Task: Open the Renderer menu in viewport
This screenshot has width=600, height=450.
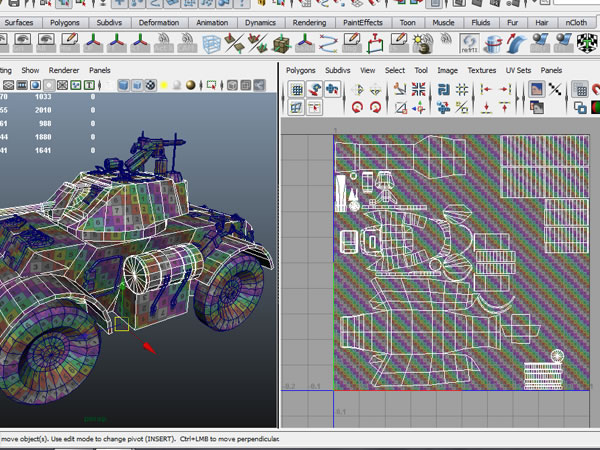Action: click(64, 70)
